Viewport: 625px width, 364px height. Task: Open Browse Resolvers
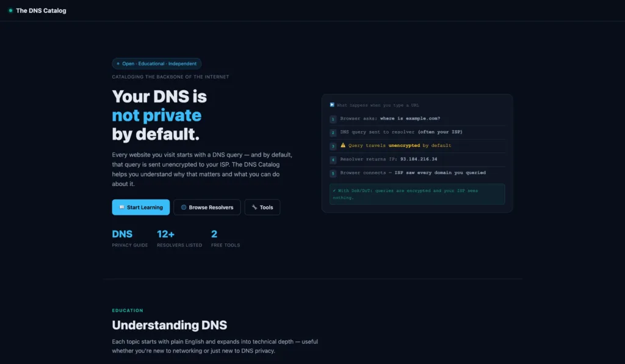(206, 207)
